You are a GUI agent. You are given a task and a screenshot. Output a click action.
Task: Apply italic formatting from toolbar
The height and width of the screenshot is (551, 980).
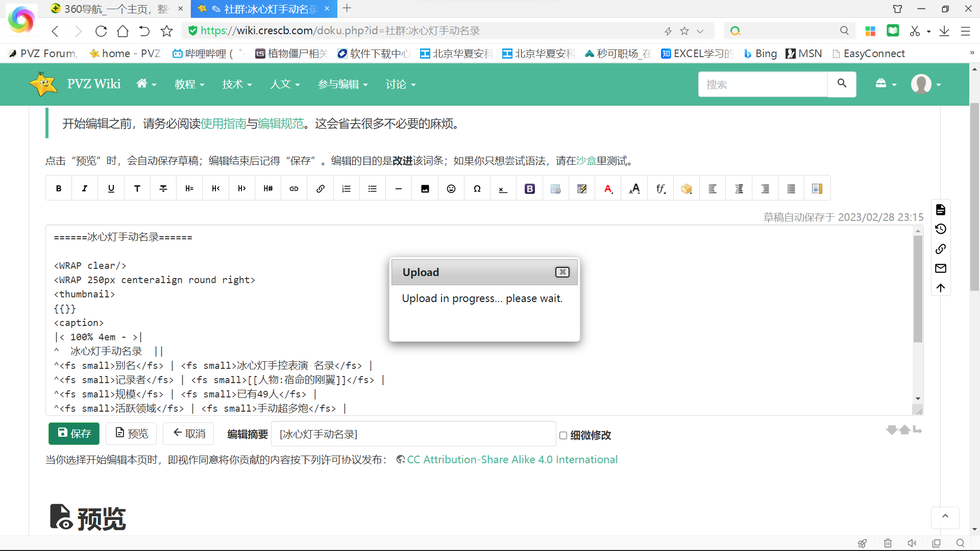[85, 189]
